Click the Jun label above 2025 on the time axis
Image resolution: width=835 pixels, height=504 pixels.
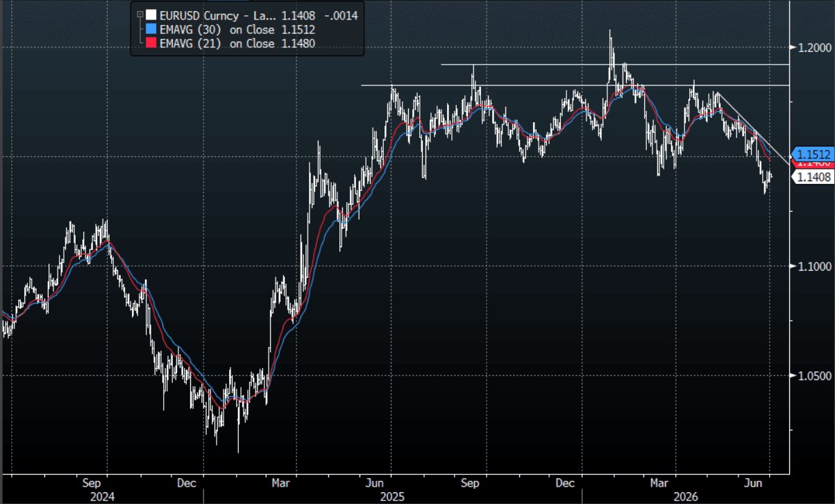pos(375,482)
